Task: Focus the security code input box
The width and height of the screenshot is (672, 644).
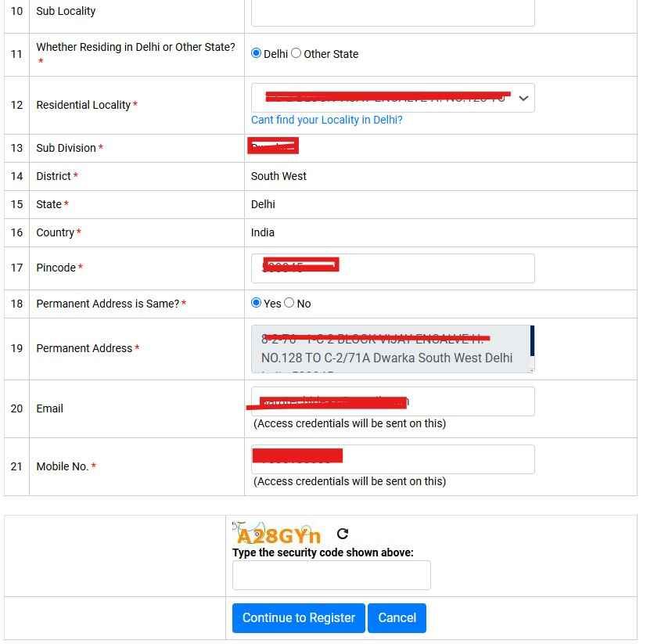Action: coord(331,575)
